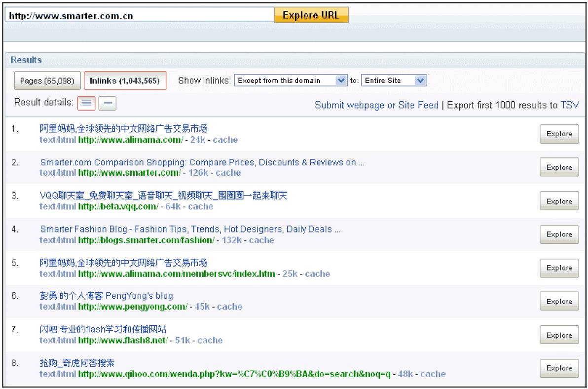Click the 'Result details:' label

44,102
